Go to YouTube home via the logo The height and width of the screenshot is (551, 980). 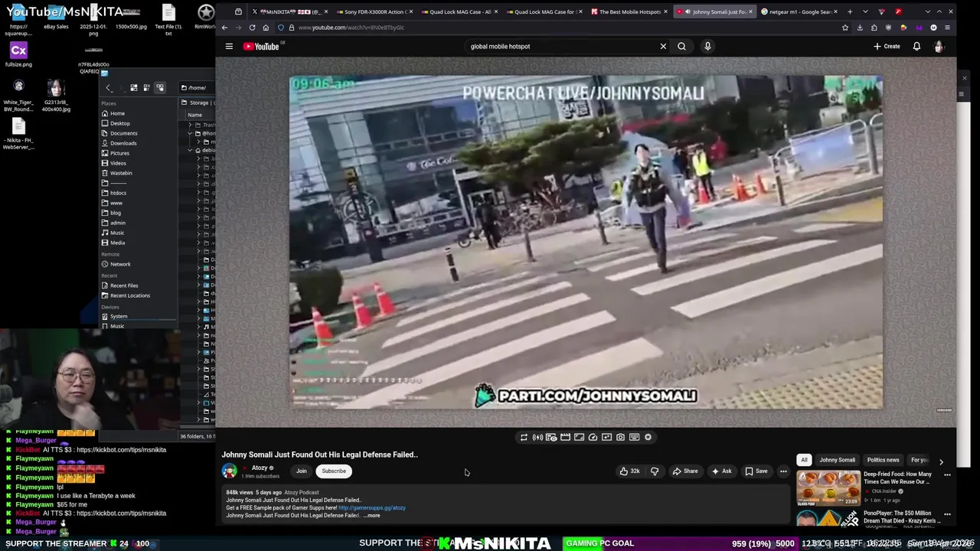tap(262, 47)
